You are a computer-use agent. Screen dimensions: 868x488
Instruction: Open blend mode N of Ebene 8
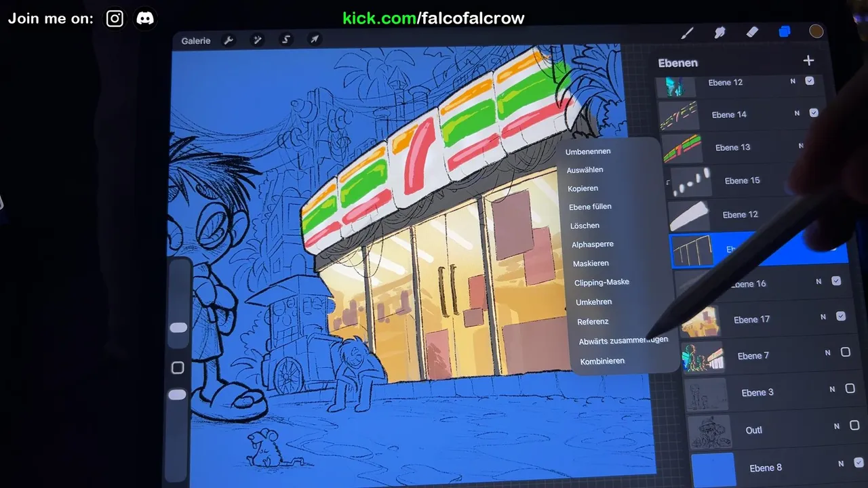tap(841, 464)
